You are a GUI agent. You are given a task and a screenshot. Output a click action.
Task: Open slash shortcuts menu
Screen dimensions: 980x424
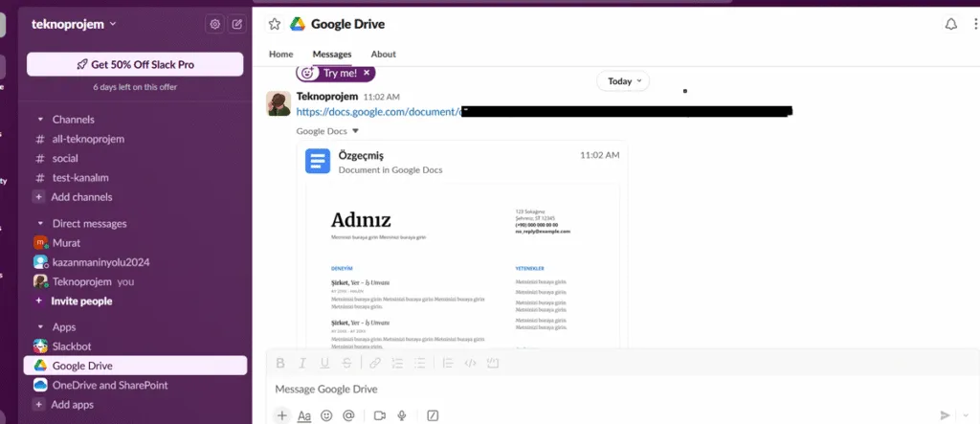(433, 415)
